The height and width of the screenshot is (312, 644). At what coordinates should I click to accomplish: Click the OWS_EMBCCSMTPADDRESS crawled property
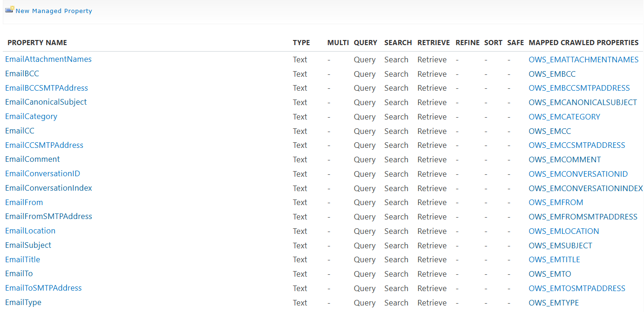tap(579, 88)
